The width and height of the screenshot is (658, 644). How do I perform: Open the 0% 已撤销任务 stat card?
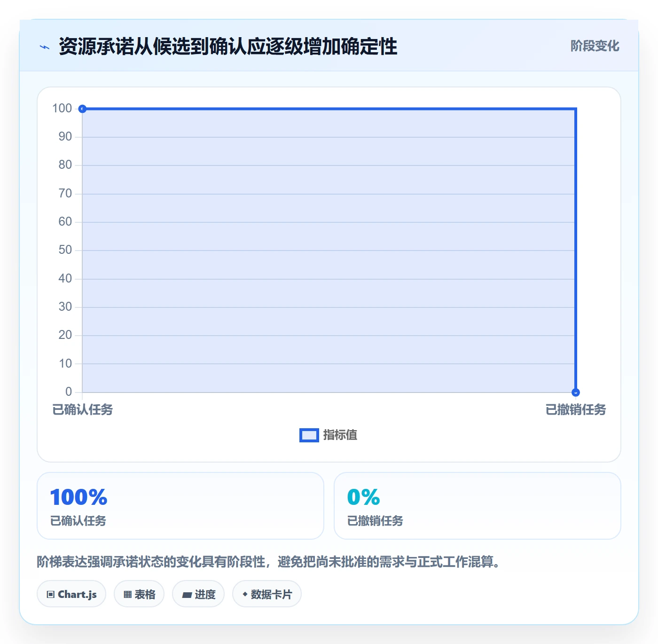coord(478,506)
